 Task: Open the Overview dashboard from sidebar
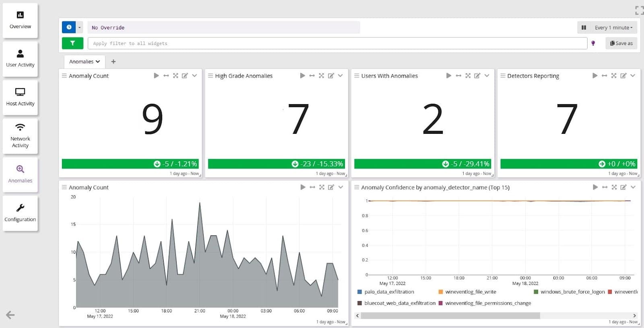coord(20,20)
